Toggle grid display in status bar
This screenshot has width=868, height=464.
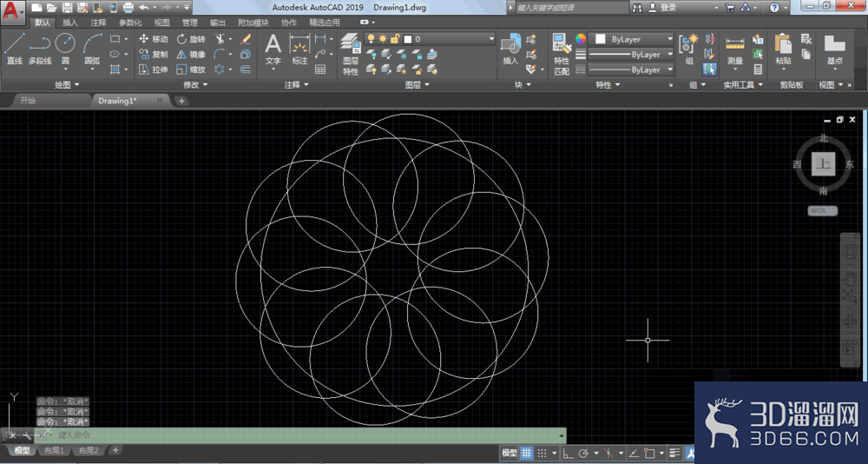click(527, 453)
